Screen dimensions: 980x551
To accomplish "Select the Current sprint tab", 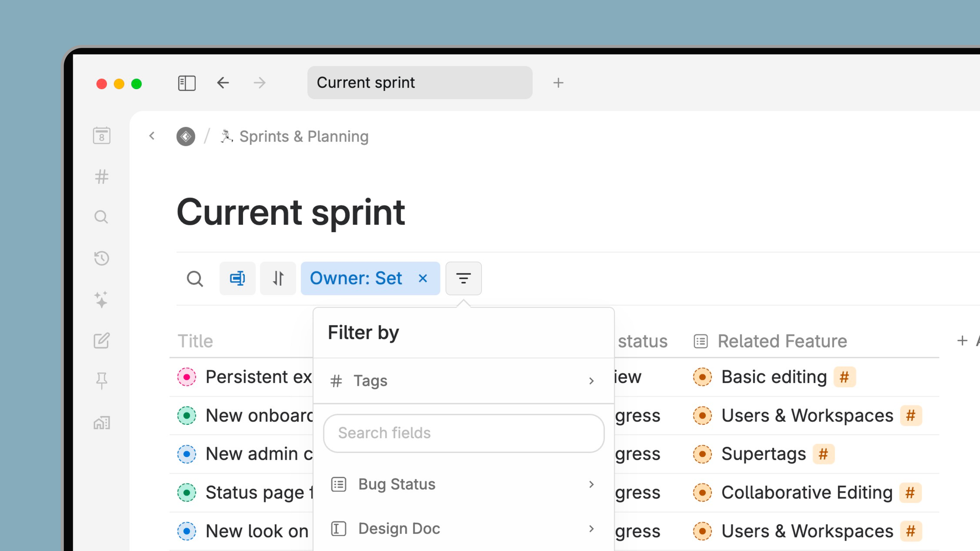I will coord(420,83).
